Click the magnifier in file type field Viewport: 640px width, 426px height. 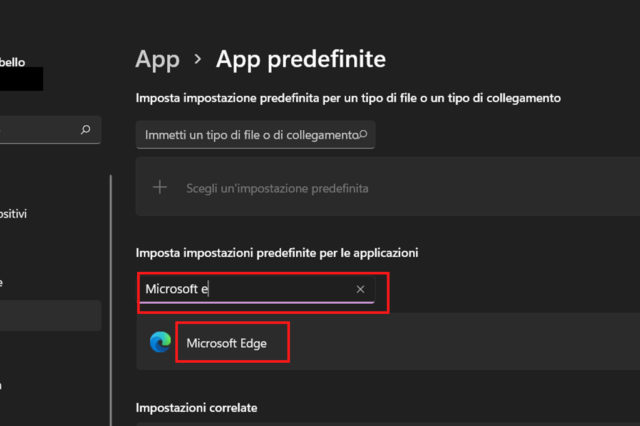point(363,134)
